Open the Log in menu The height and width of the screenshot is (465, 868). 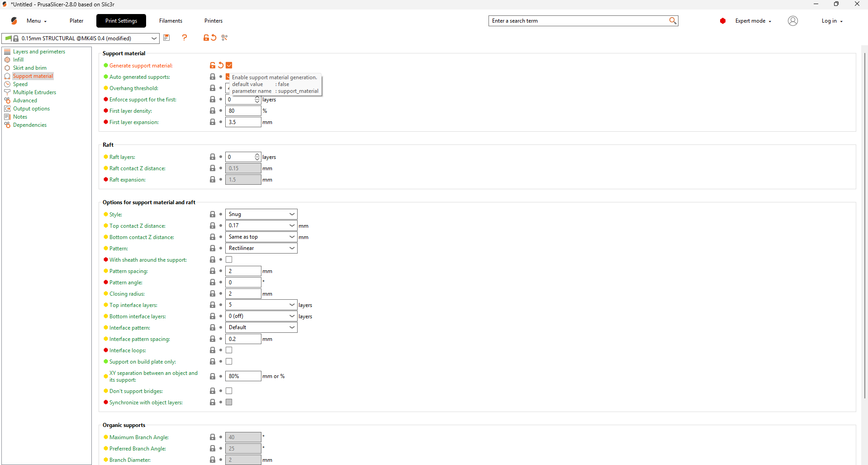point(831,21)
